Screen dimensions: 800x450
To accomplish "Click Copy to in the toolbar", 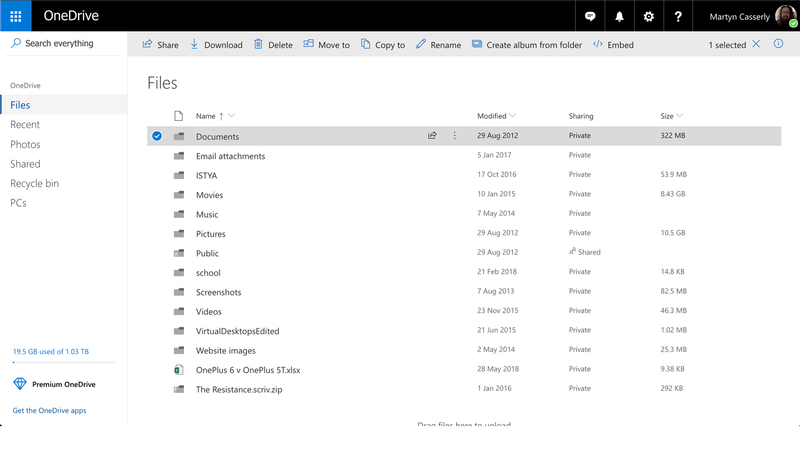I will click(x=383, y=44).
